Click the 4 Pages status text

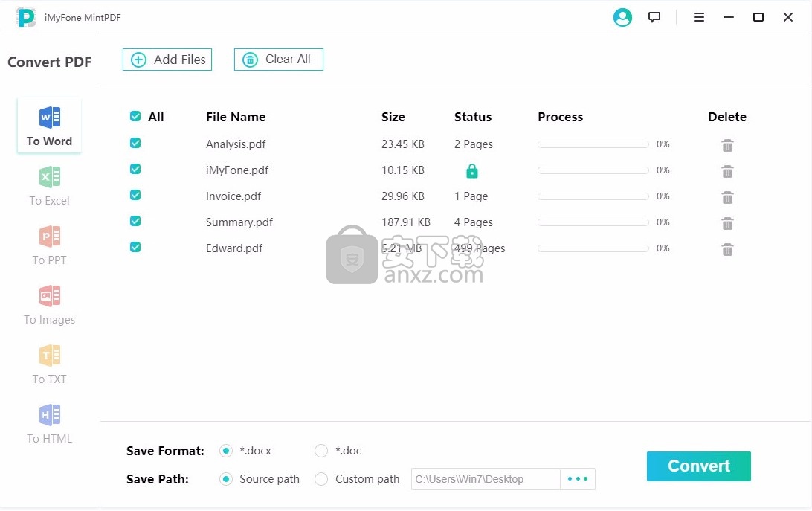(474, 222)
